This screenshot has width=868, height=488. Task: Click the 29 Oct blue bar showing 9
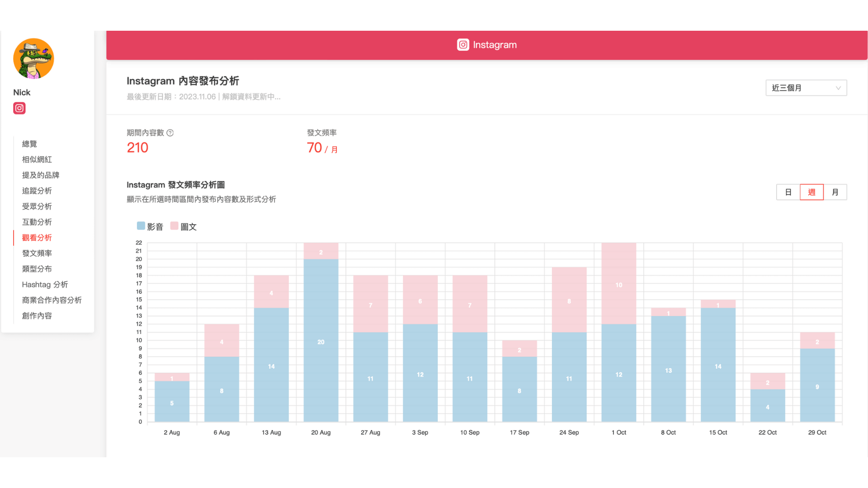tap(817, 385)
